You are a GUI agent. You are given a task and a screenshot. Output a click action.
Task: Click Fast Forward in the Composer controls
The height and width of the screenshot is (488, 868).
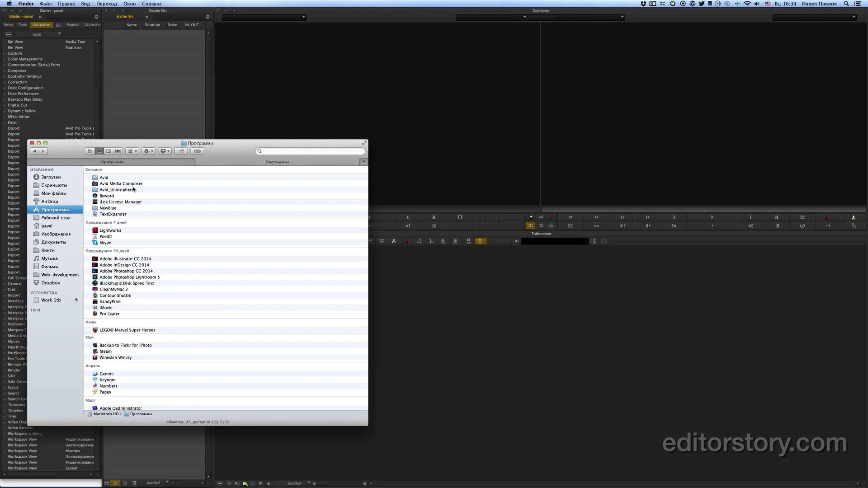point(596,217)
